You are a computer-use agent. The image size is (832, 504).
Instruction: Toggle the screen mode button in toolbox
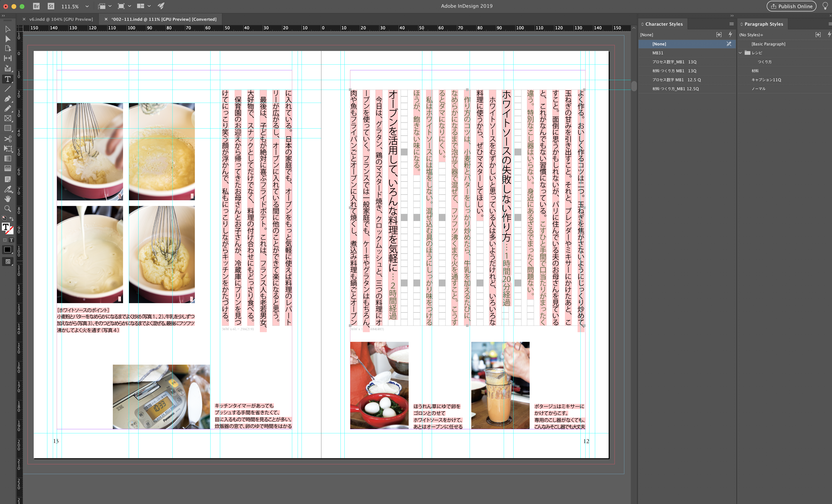[x=7, y=261]
